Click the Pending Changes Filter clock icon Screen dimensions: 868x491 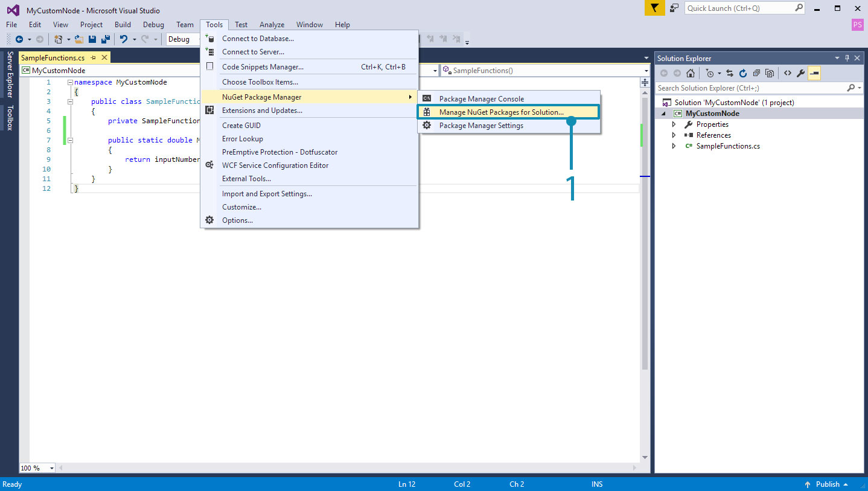pyautogui.click(x=710, y=73)
